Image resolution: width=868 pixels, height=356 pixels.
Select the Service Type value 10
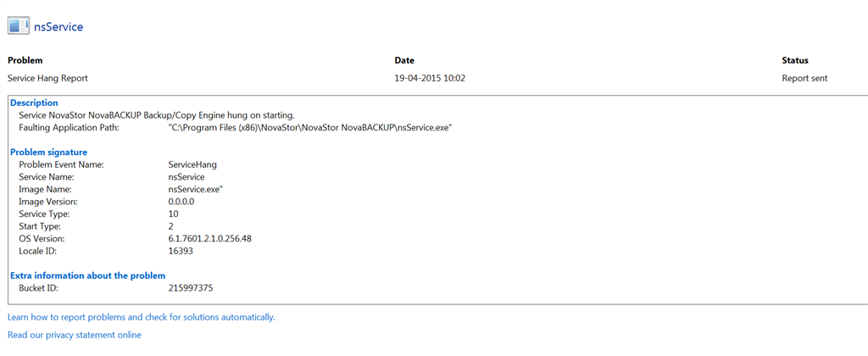173,214
